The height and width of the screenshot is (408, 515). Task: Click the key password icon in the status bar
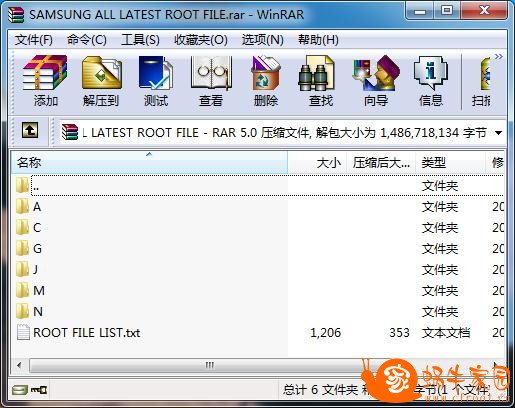pos(39,390)
